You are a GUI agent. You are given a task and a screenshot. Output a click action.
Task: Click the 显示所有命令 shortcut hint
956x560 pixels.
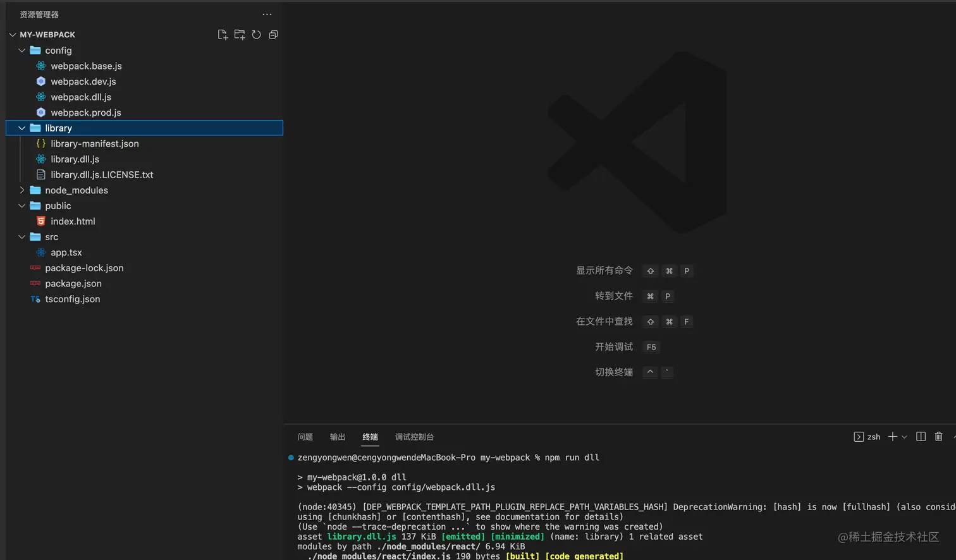point(604,271)
